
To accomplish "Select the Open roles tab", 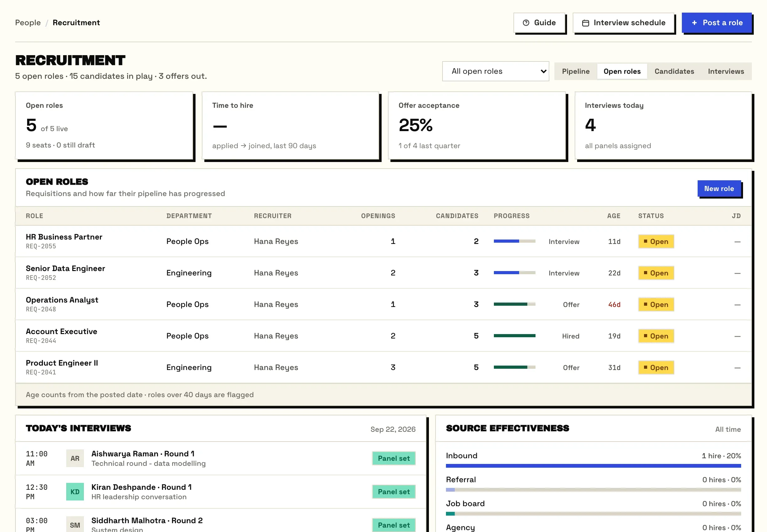I will [622, 71].
